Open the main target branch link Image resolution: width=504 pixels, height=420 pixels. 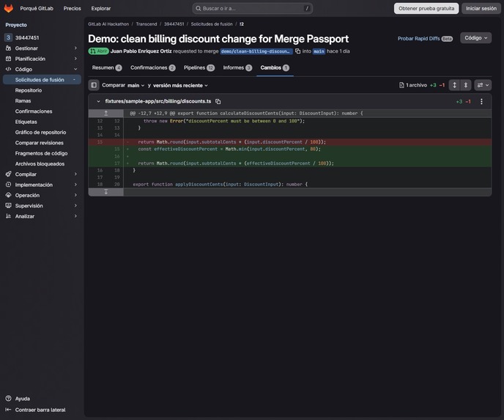pos(319,51)
